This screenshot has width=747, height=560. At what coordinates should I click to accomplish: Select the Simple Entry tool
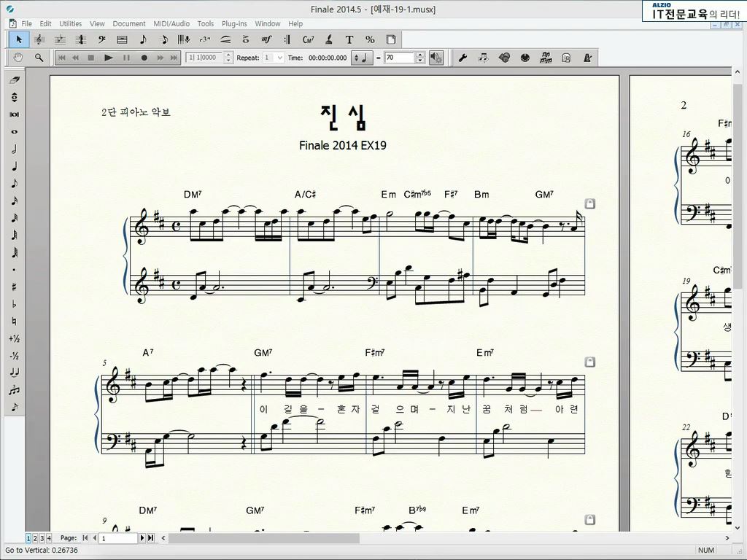[143, 39]
